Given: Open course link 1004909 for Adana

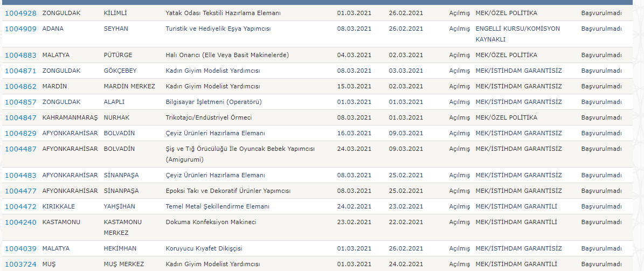Looking at the screenshot, I should coord(20,29).
